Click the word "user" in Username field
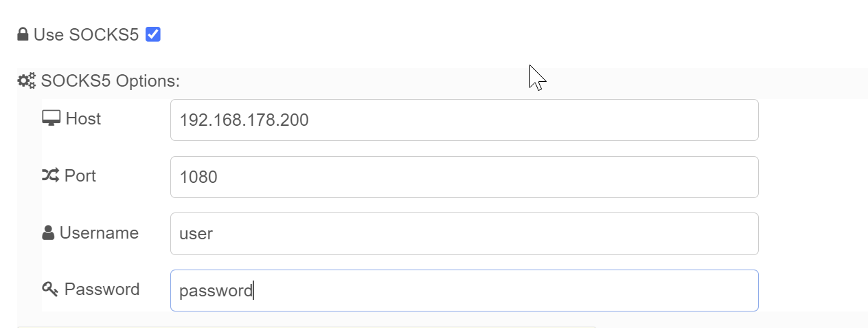Image resolution: width=868 pixels, height=328 pixels. [x=196, y=234]
